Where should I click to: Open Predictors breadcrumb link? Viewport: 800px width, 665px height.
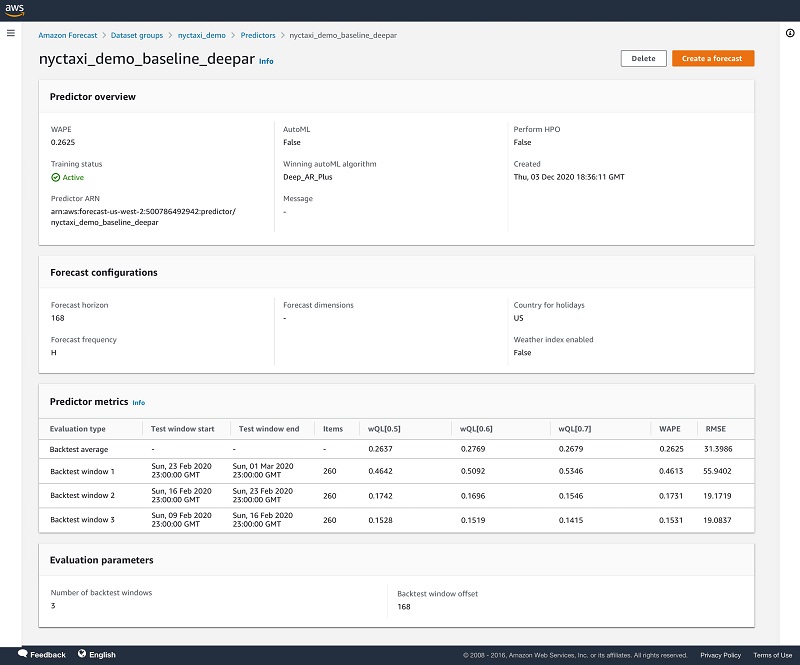[x=258, y=35]
